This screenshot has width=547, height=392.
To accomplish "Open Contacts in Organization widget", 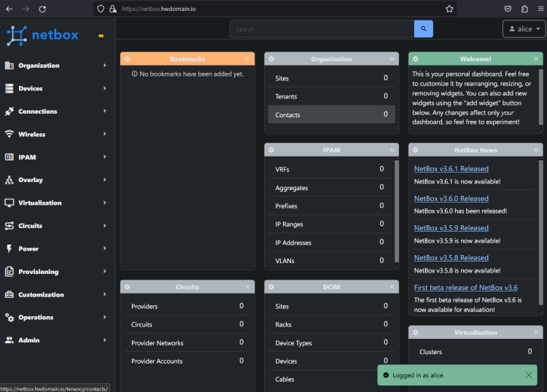I will click(331, 114).
